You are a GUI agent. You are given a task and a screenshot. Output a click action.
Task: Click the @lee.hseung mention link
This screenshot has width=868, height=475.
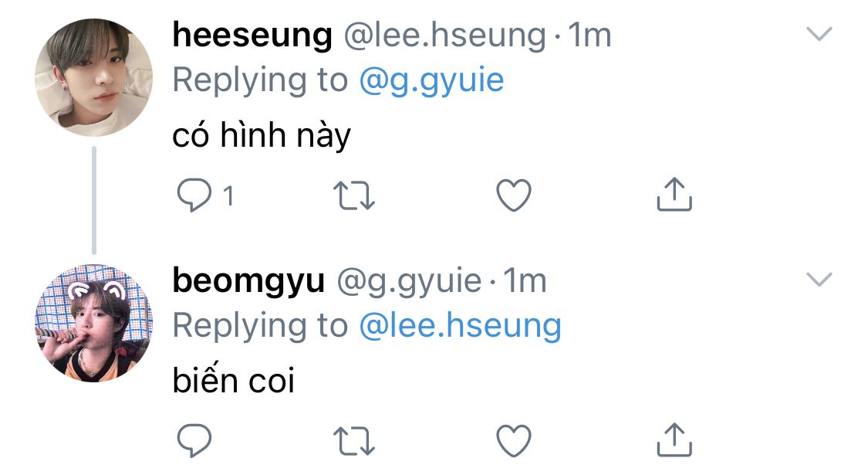(x=460, y=326)
